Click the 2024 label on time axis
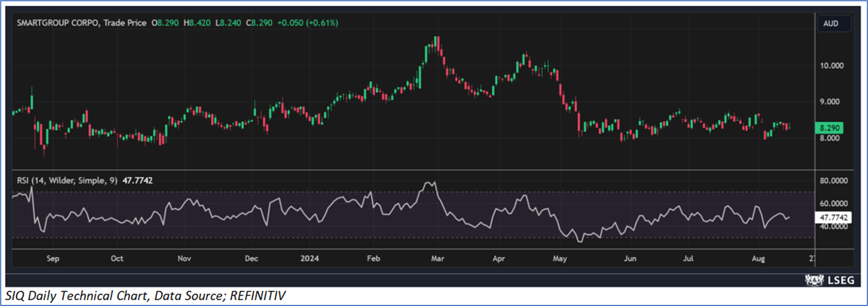The image size is (868, 306). (x=310, y=258)
